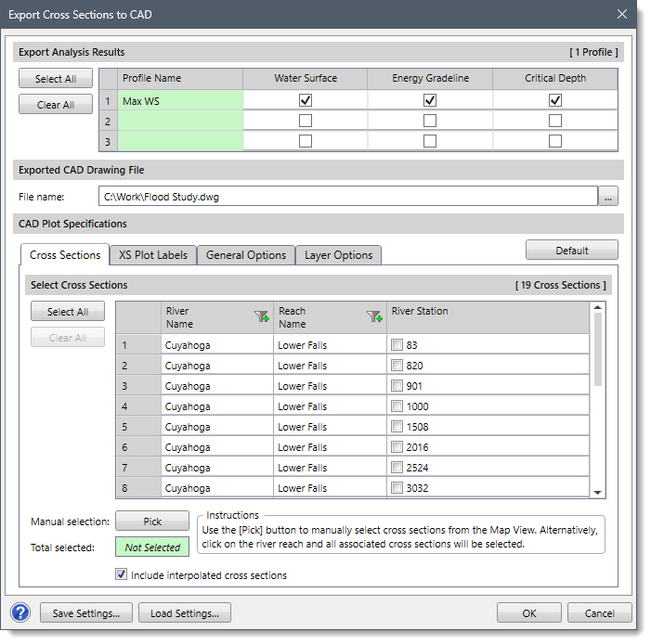This screenshot has width=651, height=644.
Task: Select river station 1000 checkbox
Action: click(397, 406)
